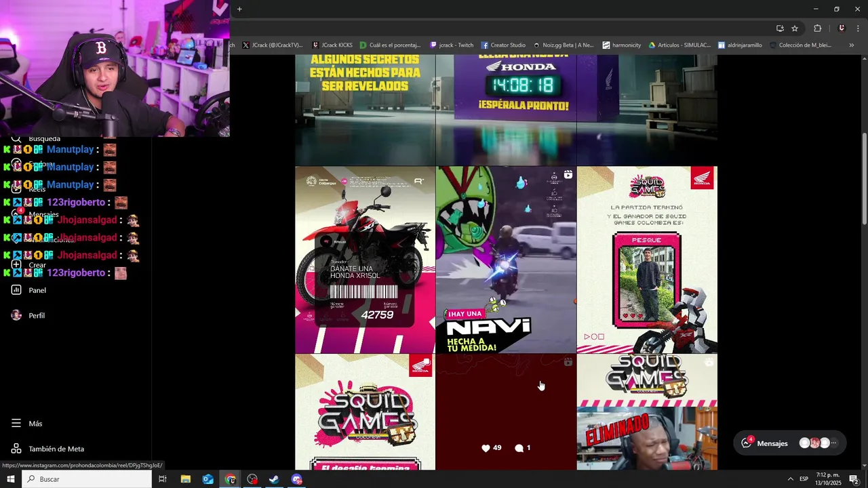Open the Panel dashboard icon in sidebar
This screenshot has height=488, width=868.
(x=16, y=290)
